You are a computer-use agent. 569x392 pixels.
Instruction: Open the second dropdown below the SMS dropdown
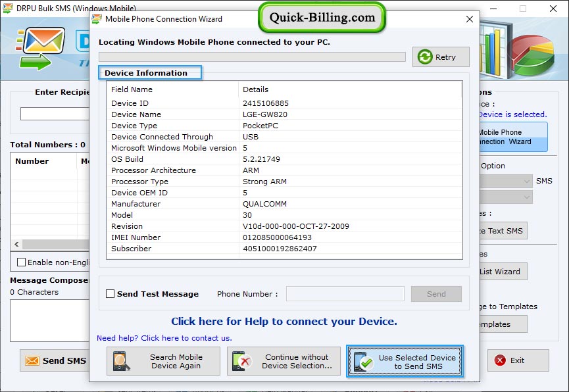coord(507,197)
